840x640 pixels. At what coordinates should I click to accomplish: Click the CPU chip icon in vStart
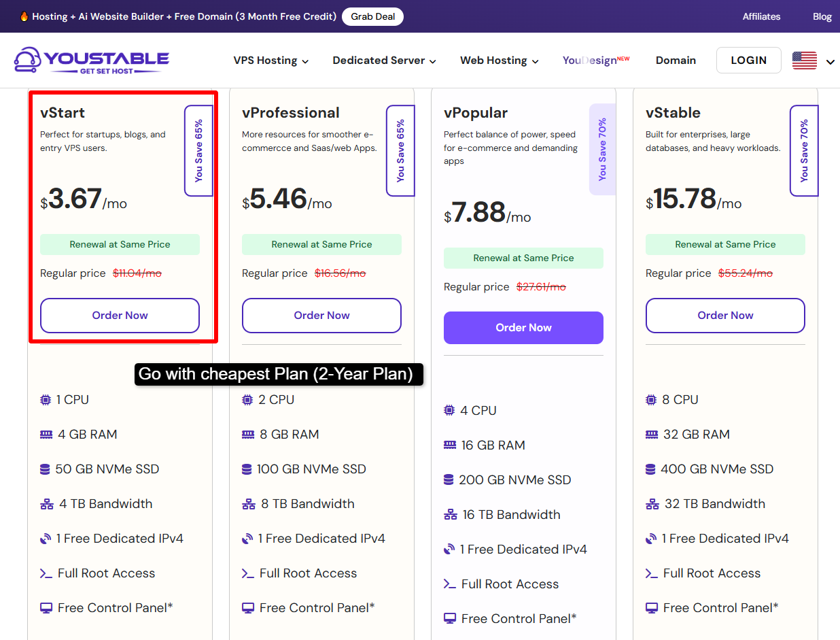46,400
